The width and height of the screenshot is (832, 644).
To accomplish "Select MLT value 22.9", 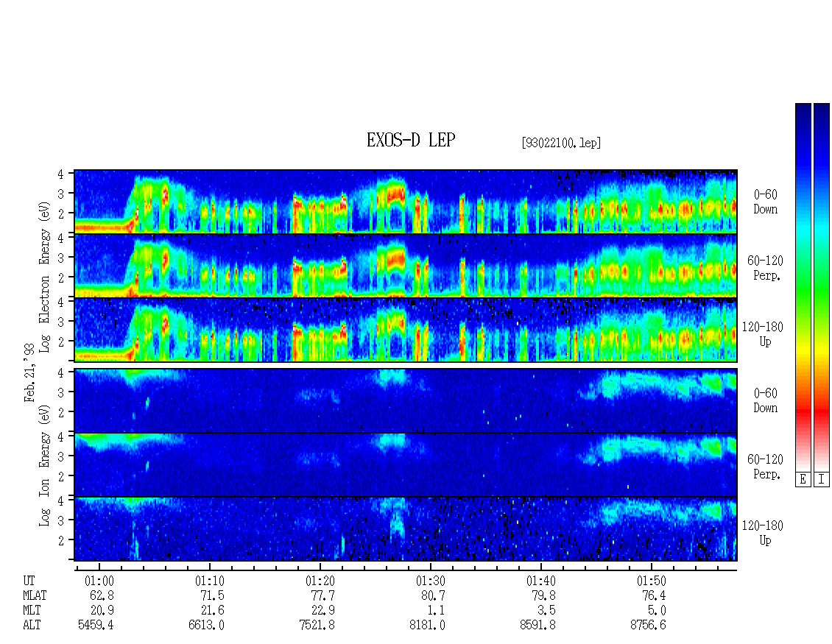I will click(x=322, y=611).
